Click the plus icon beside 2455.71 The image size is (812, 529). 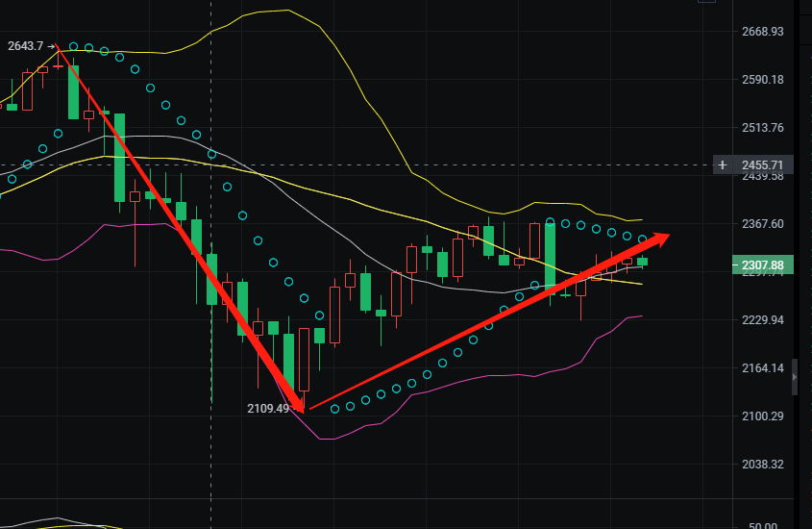[x=723, y=165]
